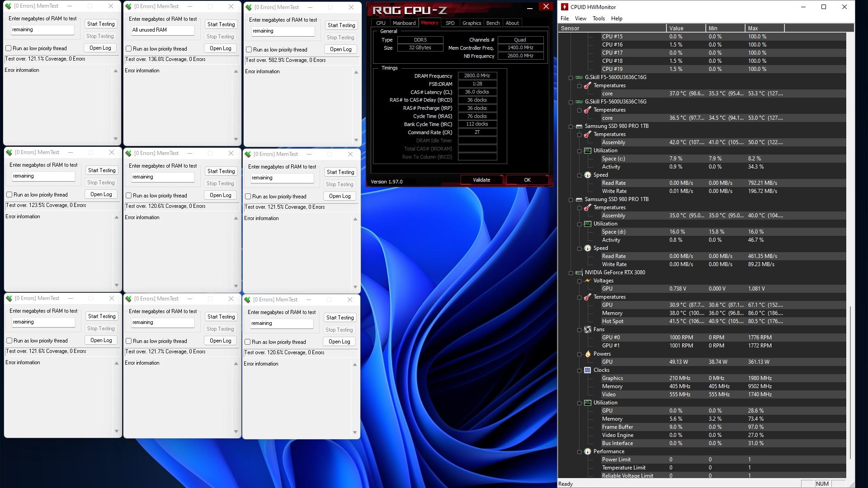Open the log in 582.9% coverage MemTest window
The height and width of the screenshot is (488, 868).
pos(341,49)
